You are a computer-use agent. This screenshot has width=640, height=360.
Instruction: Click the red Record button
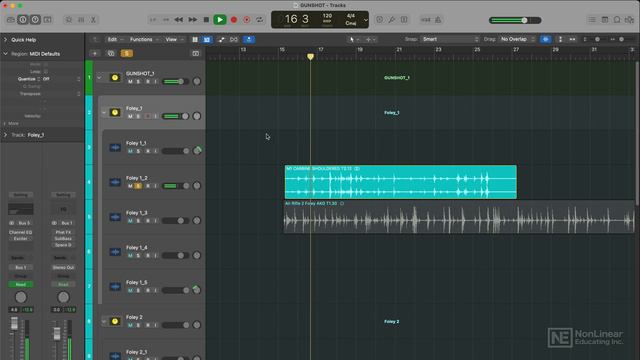click(x=234, y=20)
